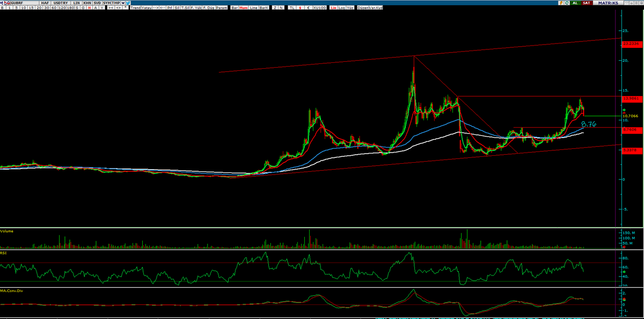Click the GUBRF symbol field
Screen dimensions: 644x319
point(24,3)
